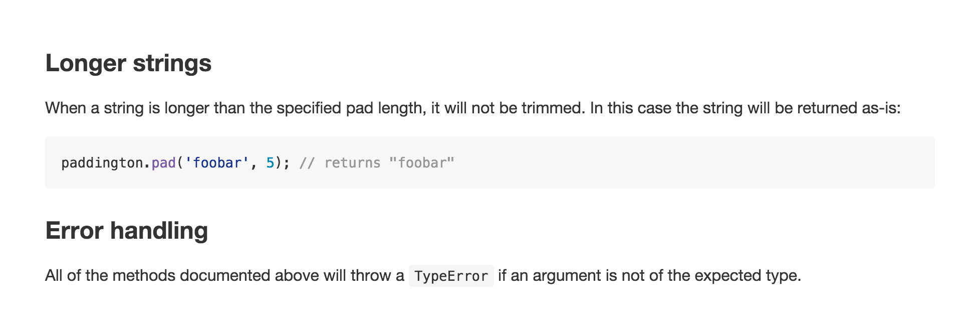This screenshot has width=980, height=333.
Task: Click the Error handling heading
Action: click(126, 231)
